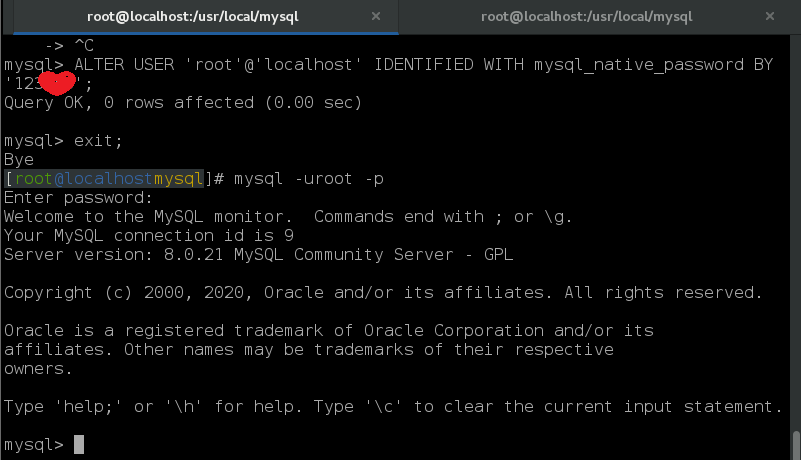Click the 'Query OK, 0 rows affected' message

pyautogui.click(x=182, y=102)
